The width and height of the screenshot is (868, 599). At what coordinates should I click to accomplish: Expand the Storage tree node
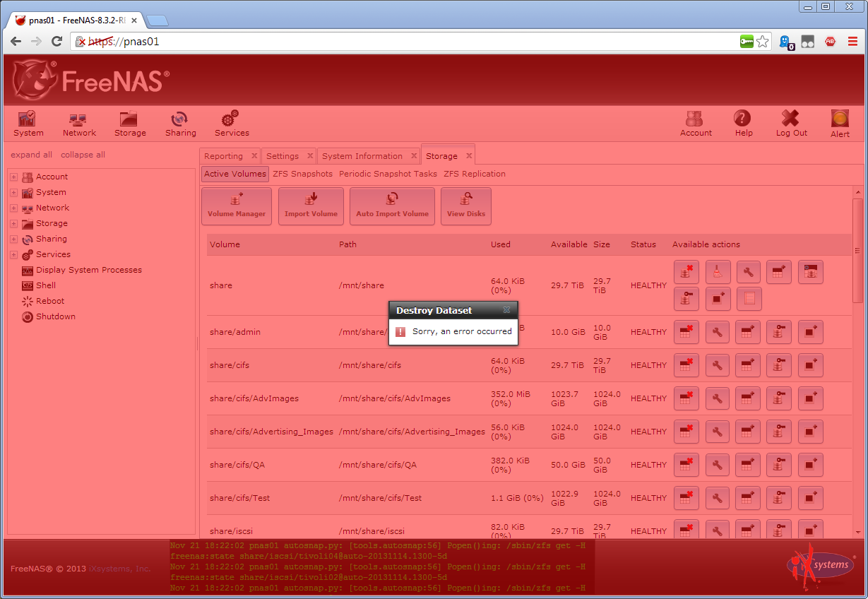coord(13,223)
